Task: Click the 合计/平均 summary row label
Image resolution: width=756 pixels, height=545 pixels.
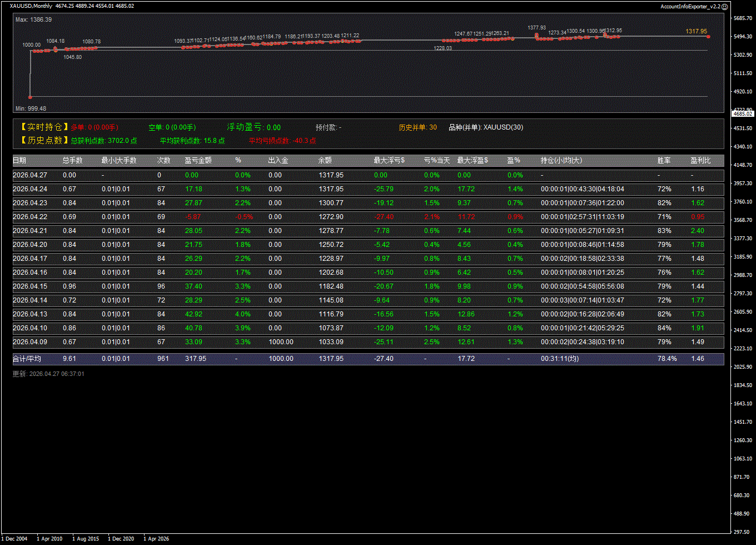Action: point(27,359)
